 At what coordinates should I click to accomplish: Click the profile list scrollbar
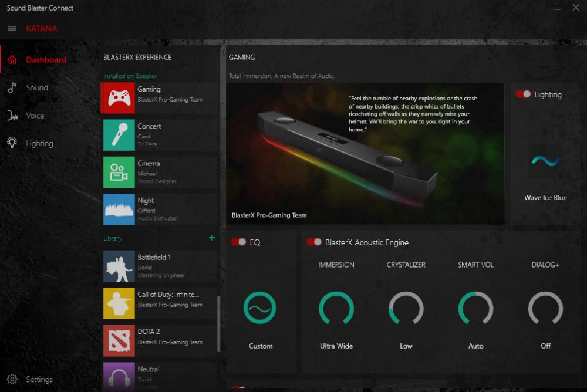(218, 324)
